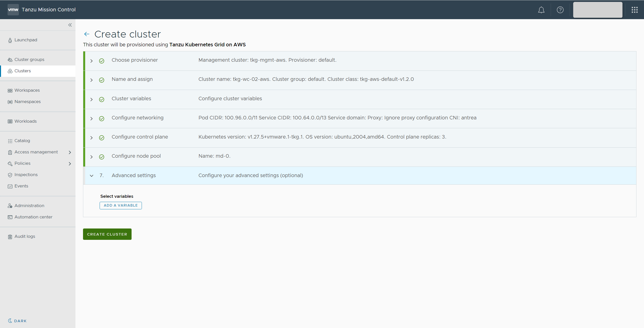The image size is (644, 328).
Task: Expand the Configure networking step
Action: coord(92,119)
